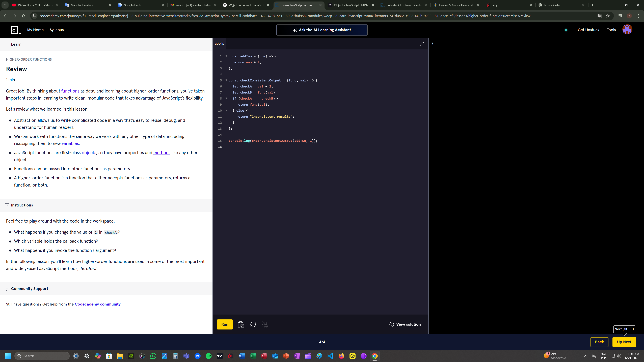Click the translate page icon in address bar
The height and width of the screenshot is (362, 644).
[x=600, y=16]
